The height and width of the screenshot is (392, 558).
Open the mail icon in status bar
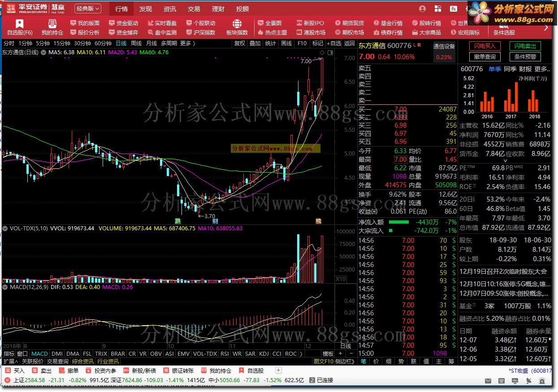[488, 380]
